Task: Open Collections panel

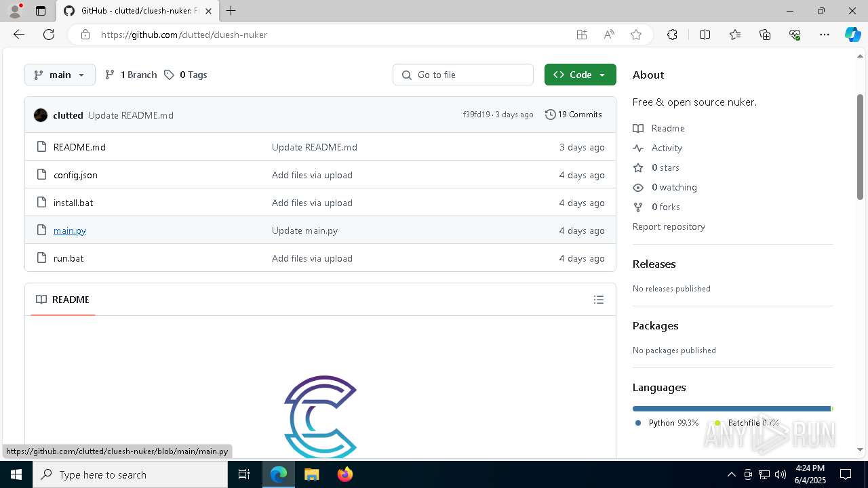Action: (x=765, y=35)
